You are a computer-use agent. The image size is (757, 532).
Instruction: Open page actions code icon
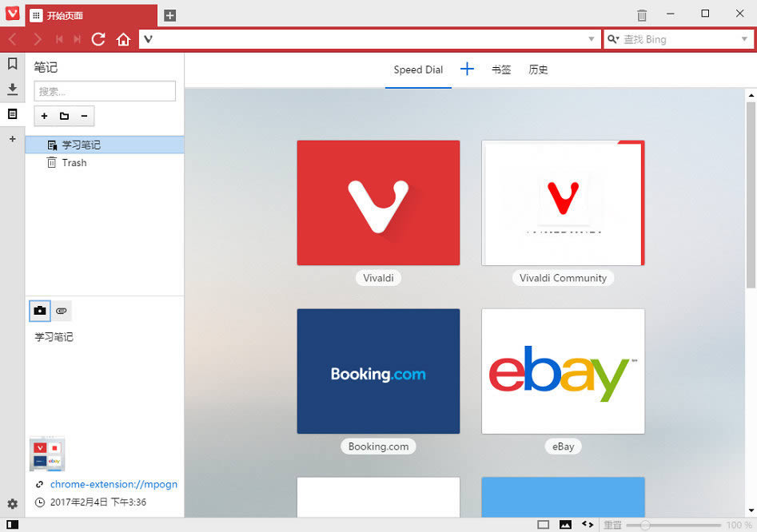pyautogui.click(x=588, y=524)
